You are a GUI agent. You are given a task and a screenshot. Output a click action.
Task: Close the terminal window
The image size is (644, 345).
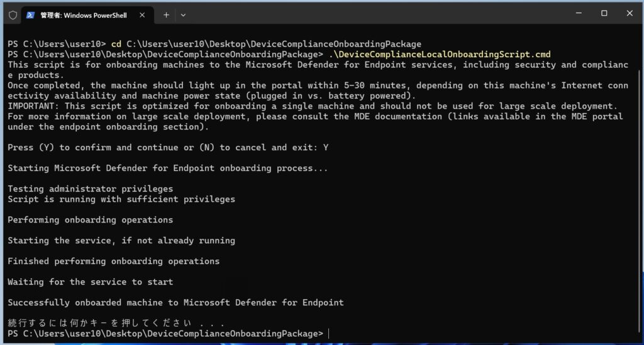(x=630, y=13)
